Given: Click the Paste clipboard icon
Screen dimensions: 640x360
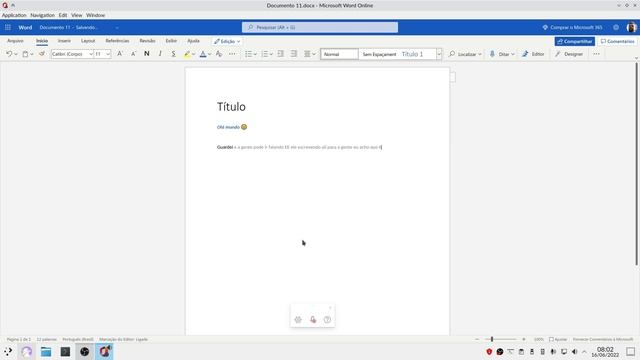Looking at the screenshot, I should (x=25, y=54).
